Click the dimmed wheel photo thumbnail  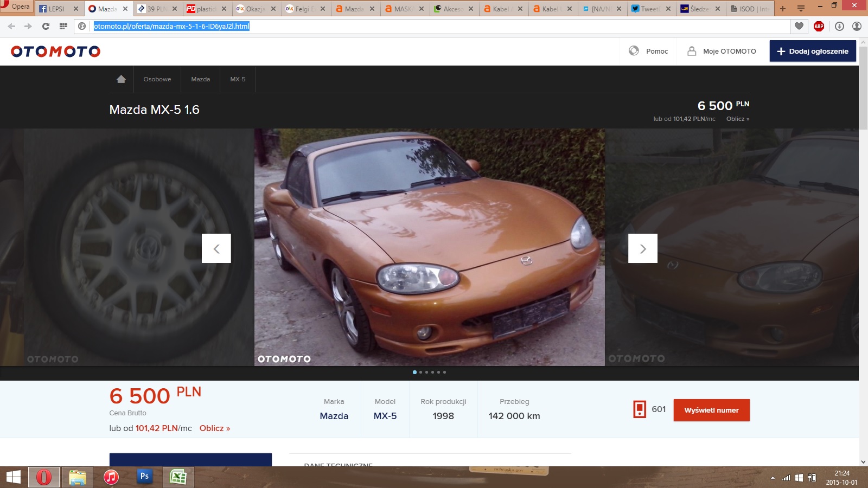(127, 247)
